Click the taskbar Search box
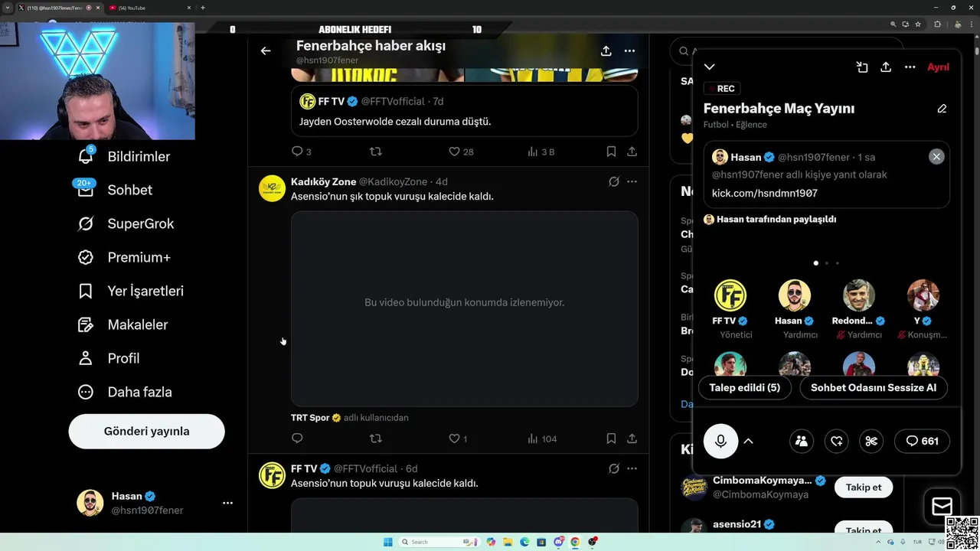 [x=439, y=542]
